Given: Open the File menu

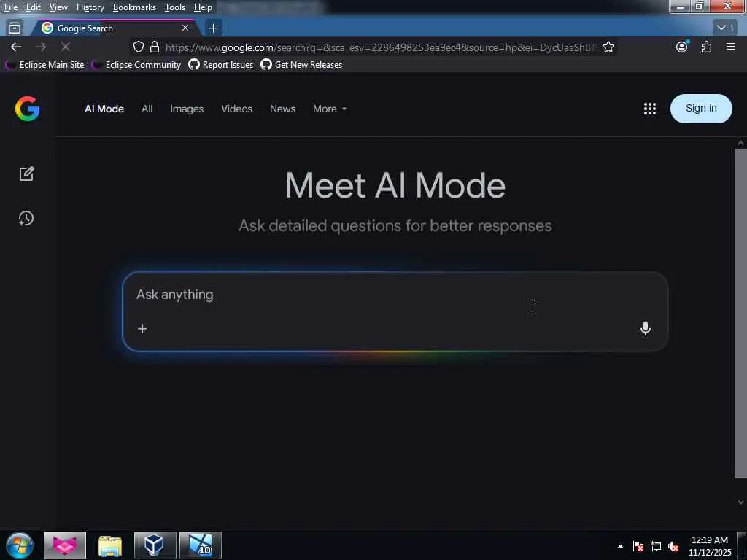Looking at the screenshot, I should click(x=10, y=7).
